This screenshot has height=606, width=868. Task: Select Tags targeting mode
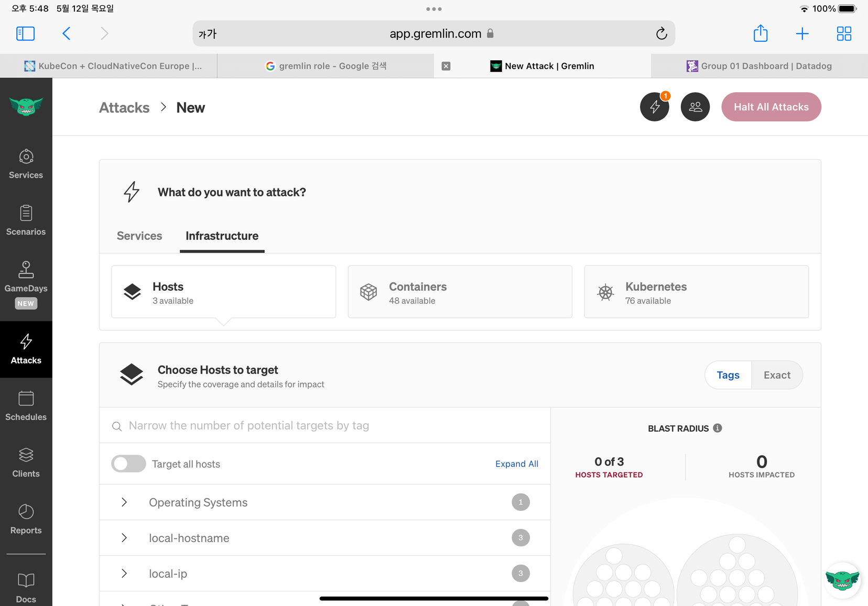click(728, 375)
